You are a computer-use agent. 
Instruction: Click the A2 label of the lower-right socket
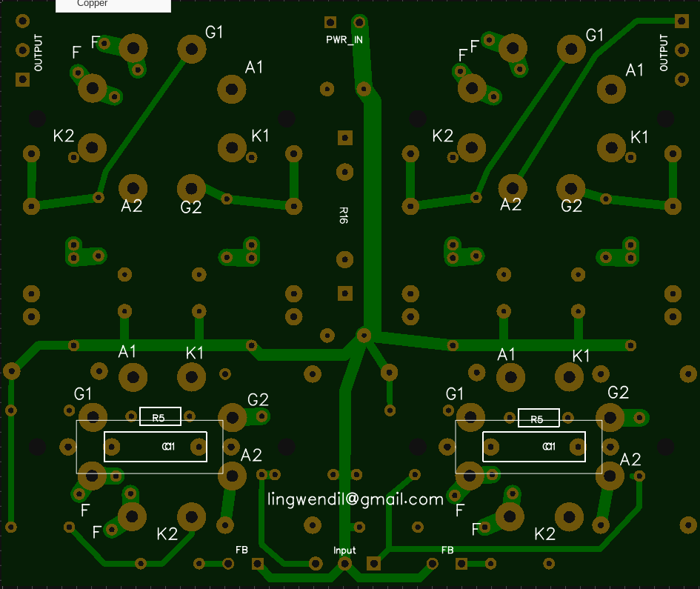click(630, 459)
